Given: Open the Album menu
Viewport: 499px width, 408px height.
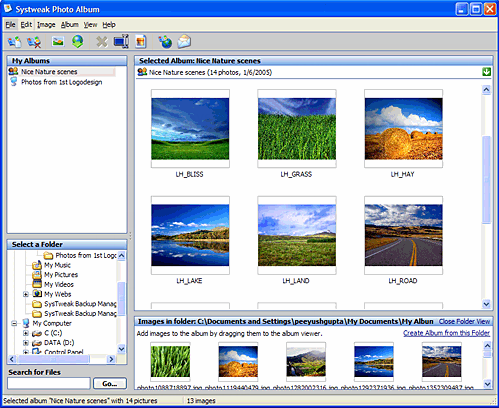Looking at the screenshot, I should tap(69, 25).
